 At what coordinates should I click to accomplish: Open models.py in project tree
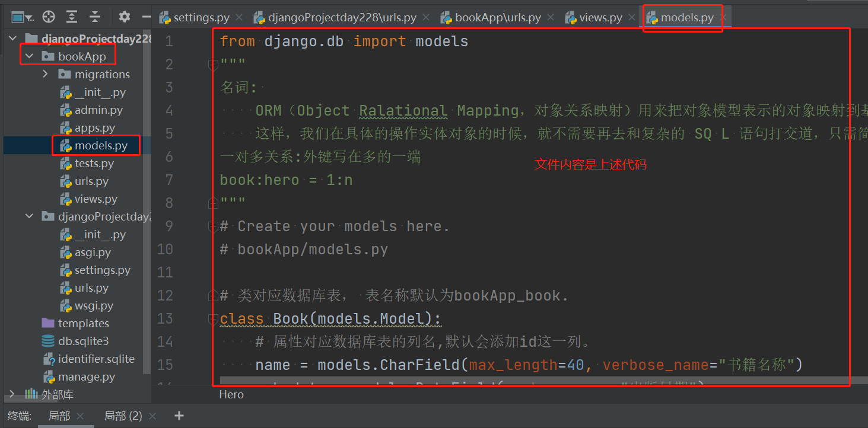point(101,146)
